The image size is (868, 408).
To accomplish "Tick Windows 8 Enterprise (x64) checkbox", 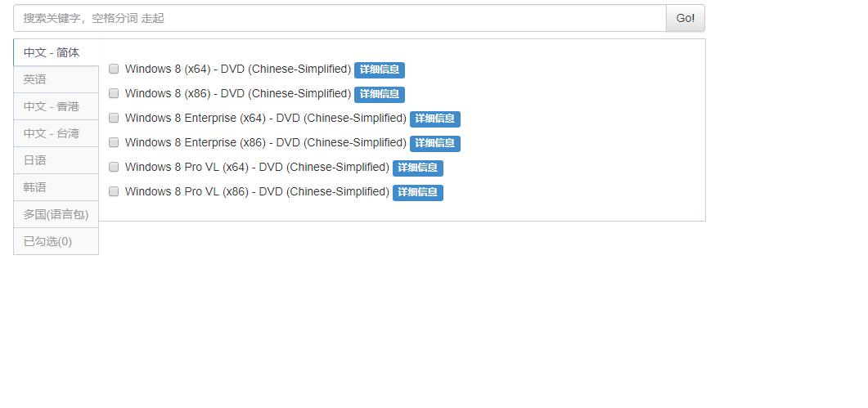I will pyautogui.click(x=114, y=118).
